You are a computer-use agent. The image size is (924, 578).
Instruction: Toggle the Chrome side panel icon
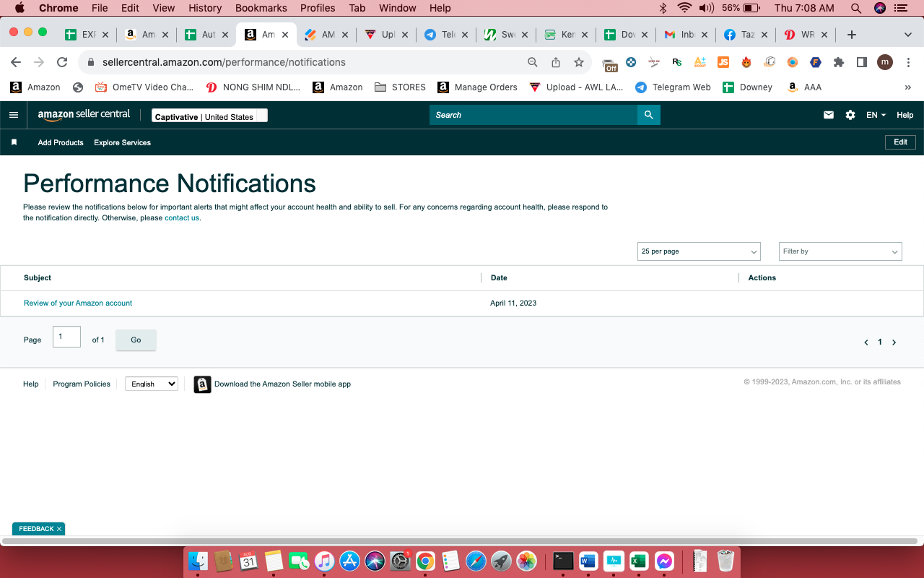click(862, 62)
